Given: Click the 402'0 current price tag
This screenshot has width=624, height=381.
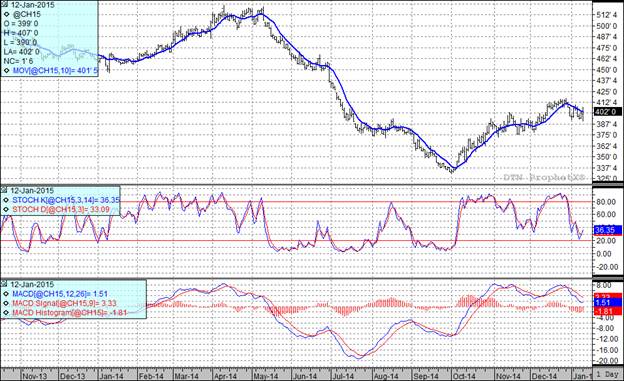Looking at the screenshot, I should tap(607, 112).
